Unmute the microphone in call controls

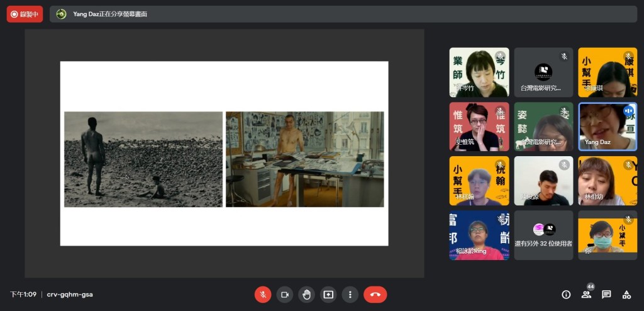(263, 294)
